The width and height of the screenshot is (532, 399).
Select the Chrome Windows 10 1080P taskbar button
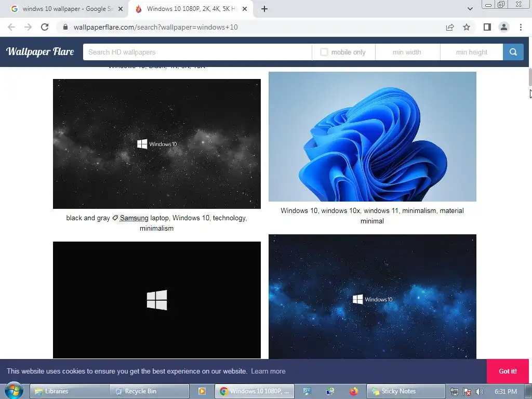pos(255,391)
